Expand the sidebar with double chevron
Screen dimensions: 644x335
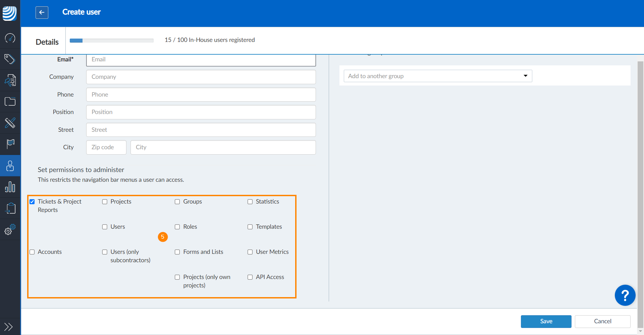(9, 327)
